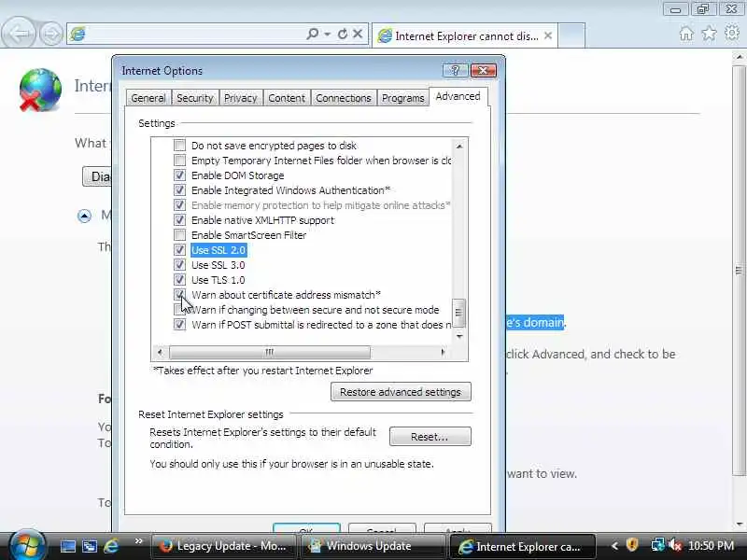Click the page vertical scrollbar thumb
The image size is (747, 560).
pos(739,271)
